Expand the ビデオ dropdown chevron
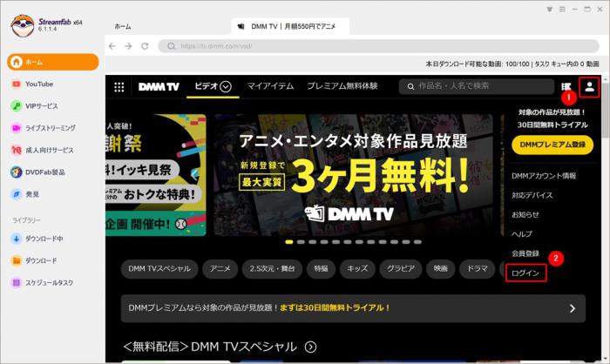Image resolution: width=610 pixels, height=364 pixels. 226,86
